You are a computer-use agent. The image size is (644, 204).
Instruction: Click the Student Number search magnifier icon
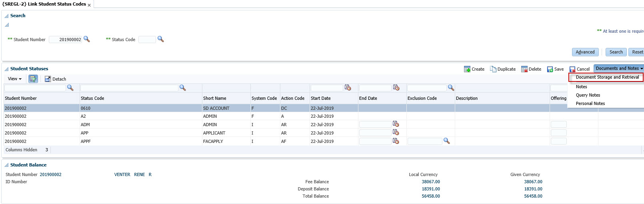tap(86, 39)
